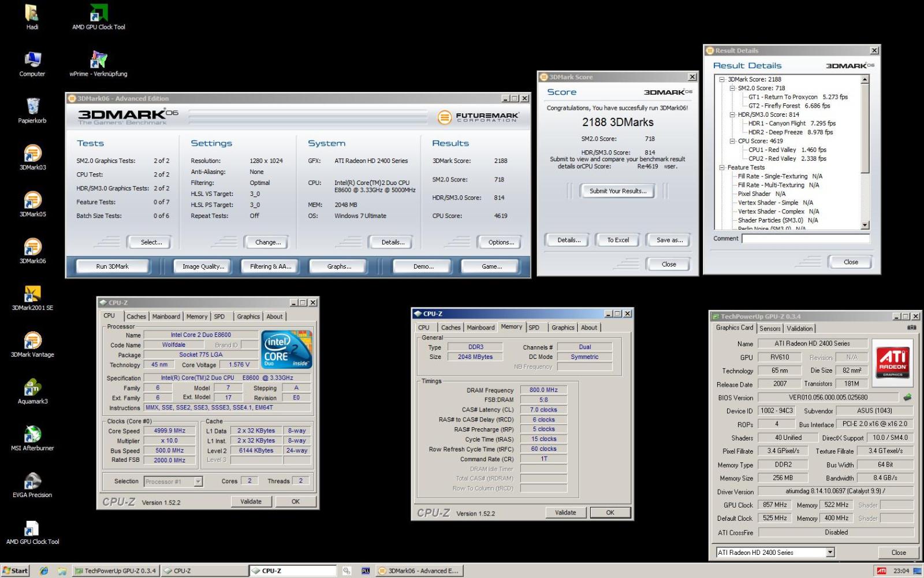Open Internet Explorer from the taskbar quick launch

(x=44, y=570)
